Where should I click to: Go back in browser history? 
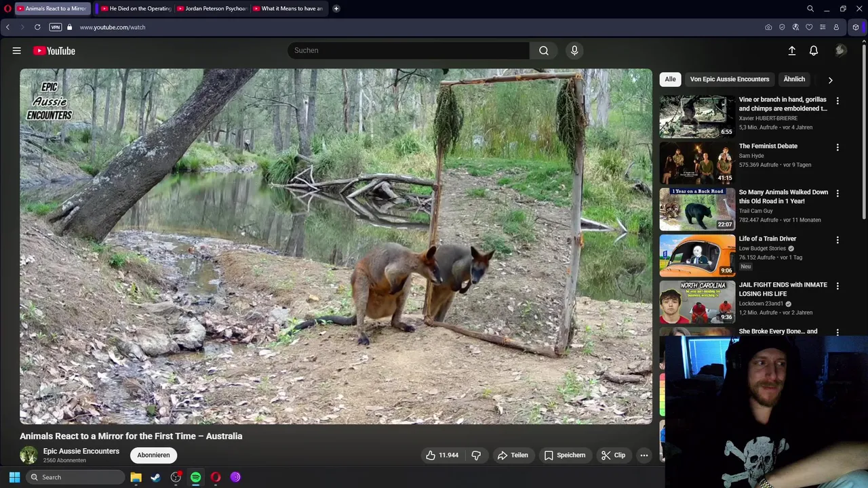coord(7,27)
